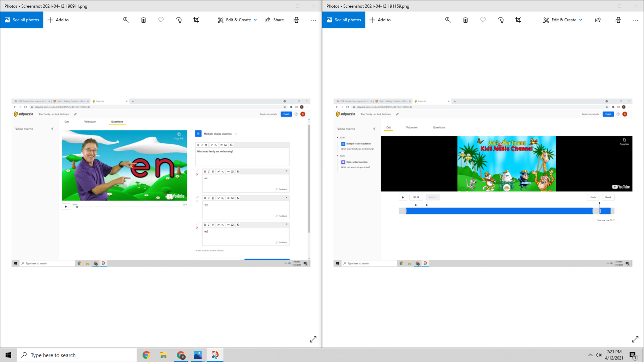This screenshot has width=644, height=362.
Task: Click Zoom icon in left Photos window
Action: 126,20
